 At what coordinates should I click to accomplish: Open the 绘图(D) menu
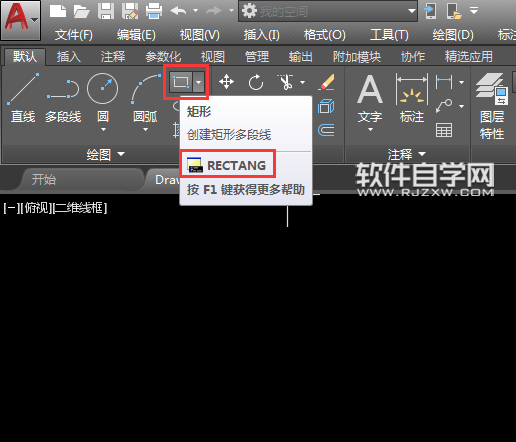click(453, 35)
